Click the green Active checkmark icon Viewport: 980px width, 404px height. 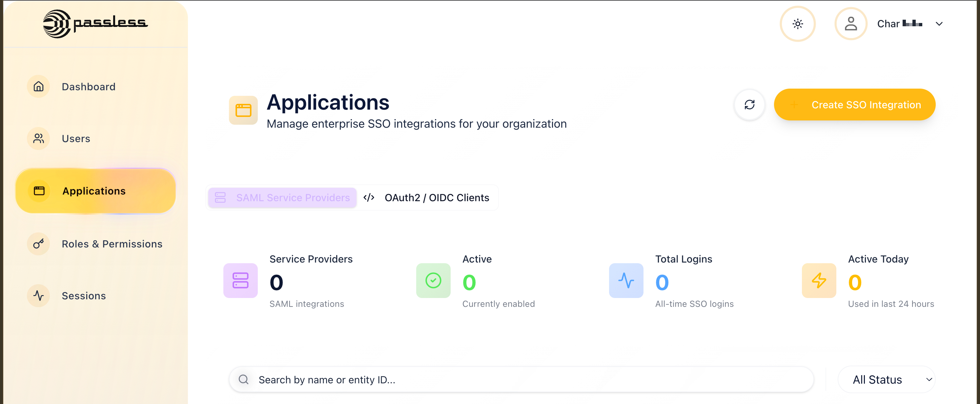click(x=433, y=280)
